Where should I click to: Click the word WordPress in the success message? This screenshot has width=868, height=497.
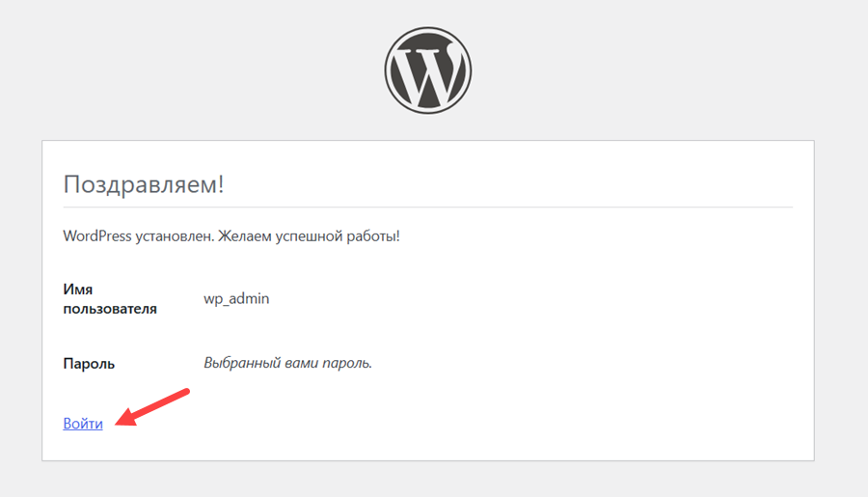97,236
